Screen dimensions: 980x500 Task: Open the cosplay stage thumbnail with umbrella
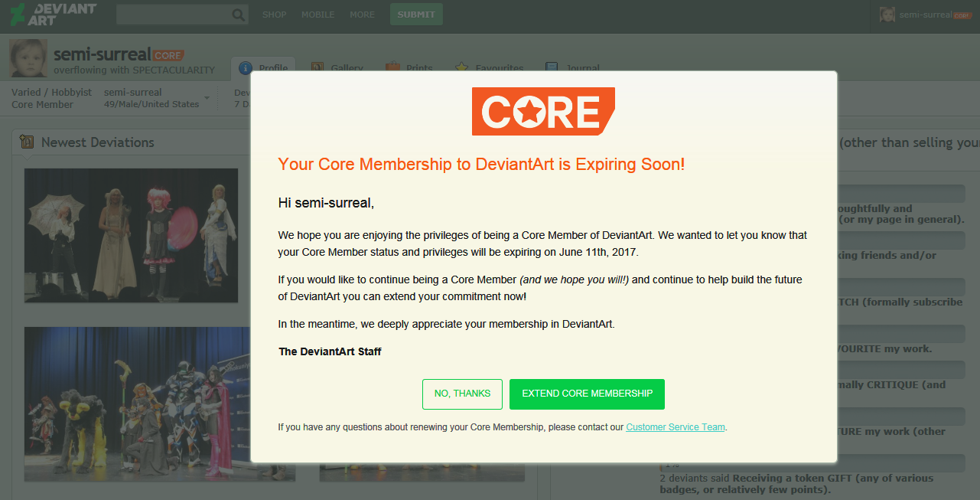131,235
